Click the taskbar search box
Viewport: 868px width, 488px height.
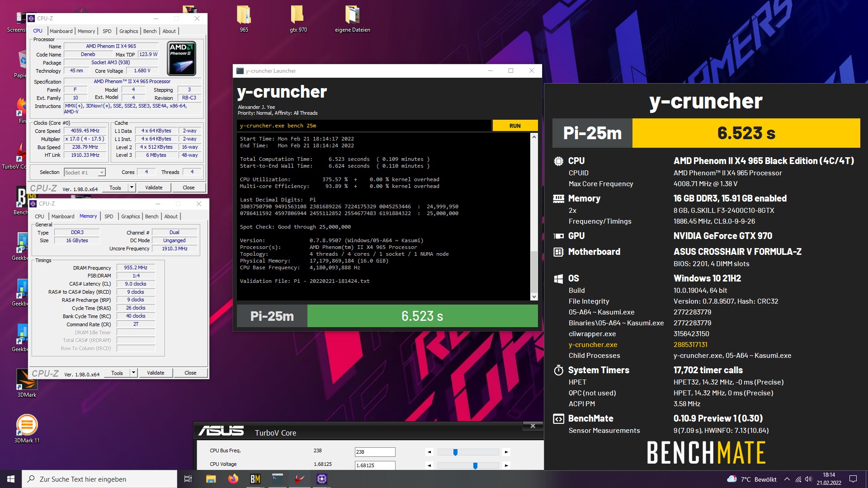[99, 479]
